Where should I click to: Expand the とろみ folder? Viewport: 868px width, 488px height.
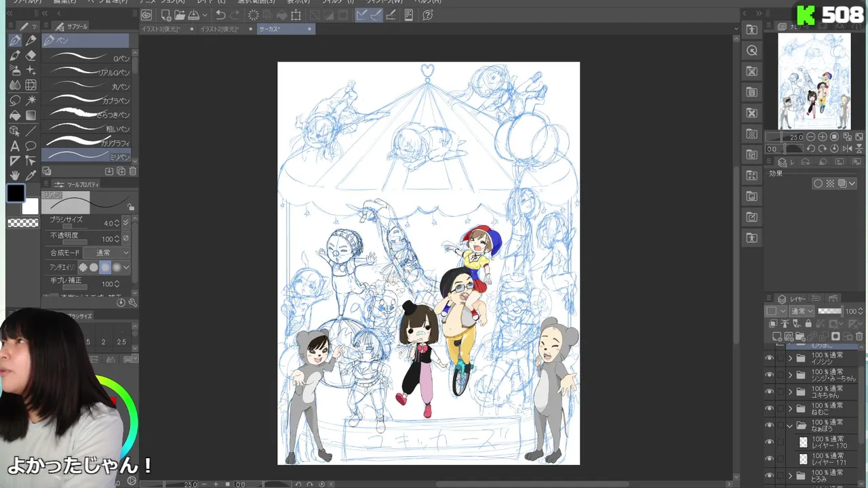point(790,476)
